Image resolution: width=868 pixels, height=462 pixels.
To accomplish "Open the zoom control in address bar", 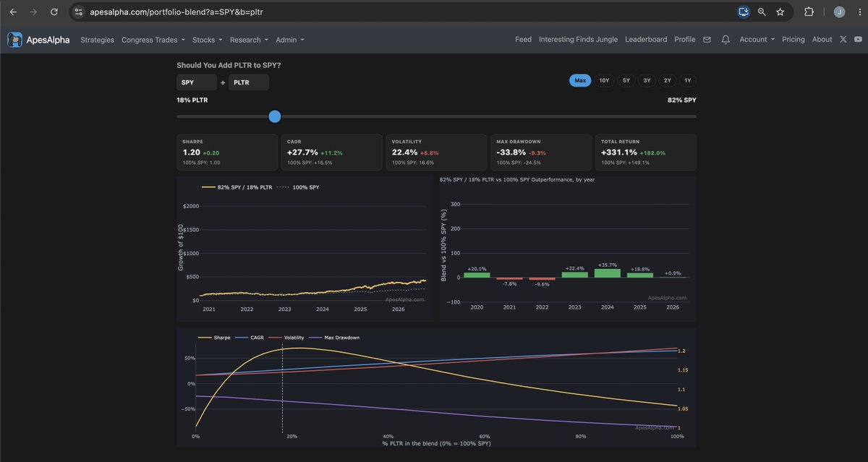I will pos(762,12).
